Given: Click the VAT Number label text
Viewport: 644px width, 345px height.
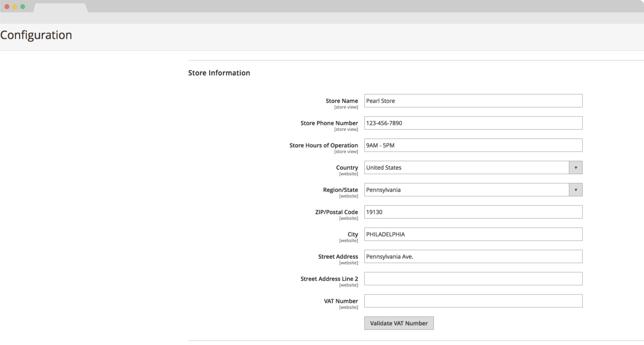Looking at the screenshot, I should (341, 301).
